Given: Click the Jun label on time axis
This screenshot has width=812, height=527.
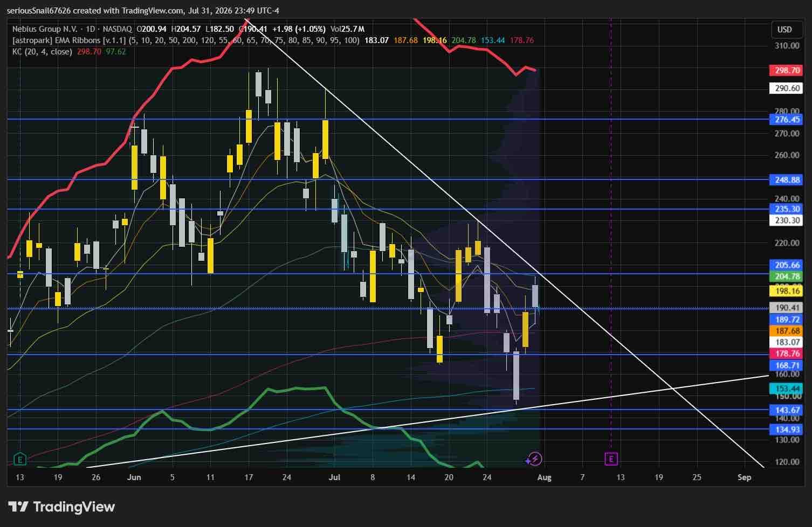Looking at the screenshot, I should point(134,477).
